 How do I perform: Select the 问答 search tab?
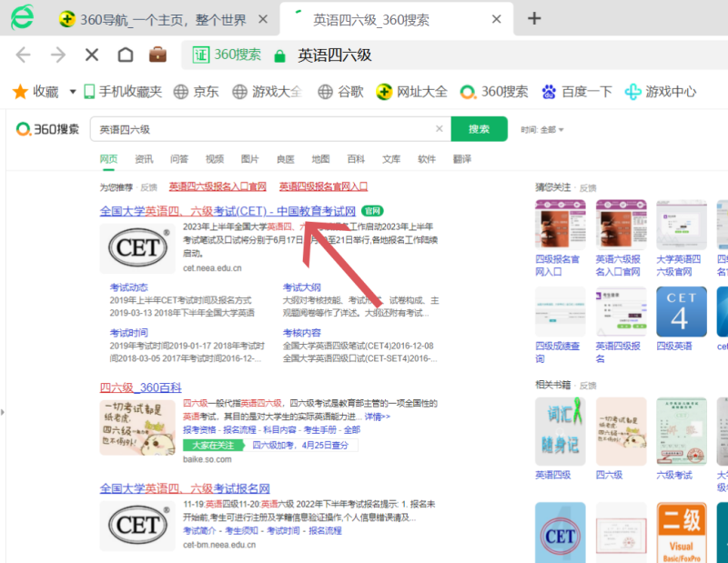point(179,159)
